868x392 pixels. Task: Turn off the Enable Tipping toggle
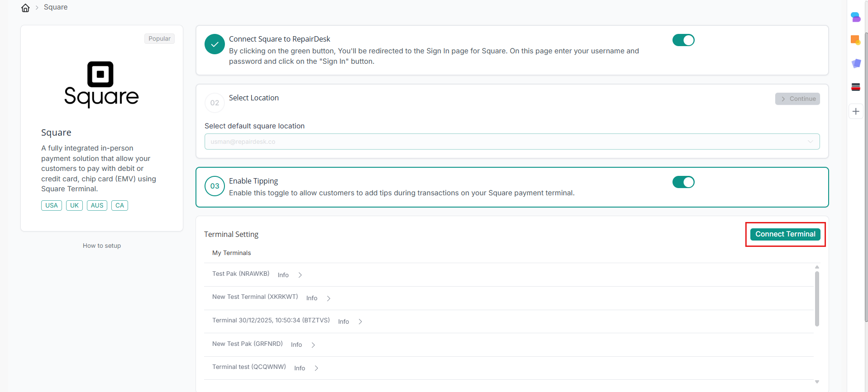683,182
